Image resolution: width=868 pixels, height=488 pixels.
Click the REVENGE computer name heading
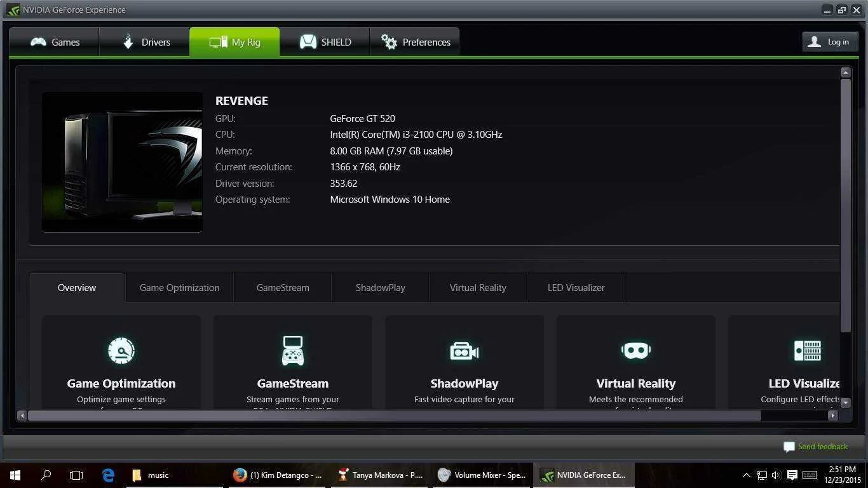tap(241, 100)
